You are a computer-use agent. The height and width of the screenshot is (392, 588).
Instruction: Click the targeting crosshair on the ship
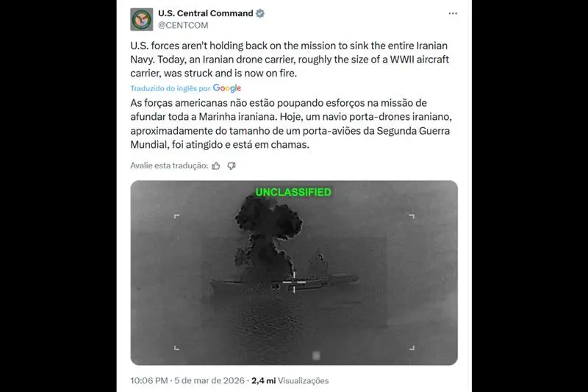[x=294, y=282]
